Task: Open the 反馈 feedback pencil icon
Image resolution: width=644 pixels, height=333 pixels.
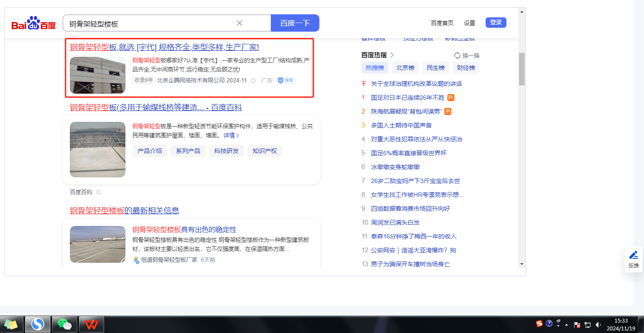Action: [x=633, y=255]
